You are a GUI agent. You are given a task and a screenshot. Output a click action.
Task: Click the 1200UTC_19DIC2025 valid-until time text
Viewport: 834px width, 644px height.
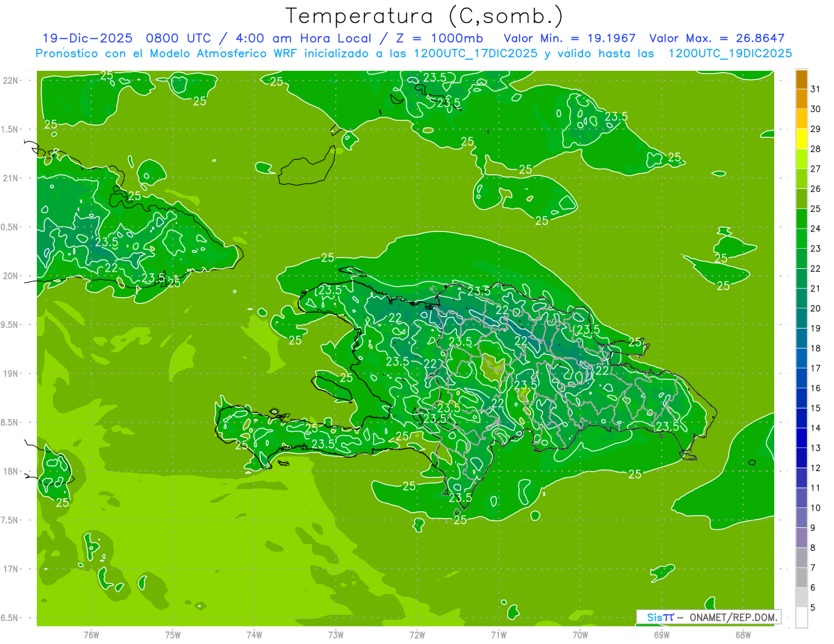coord(730,53)
